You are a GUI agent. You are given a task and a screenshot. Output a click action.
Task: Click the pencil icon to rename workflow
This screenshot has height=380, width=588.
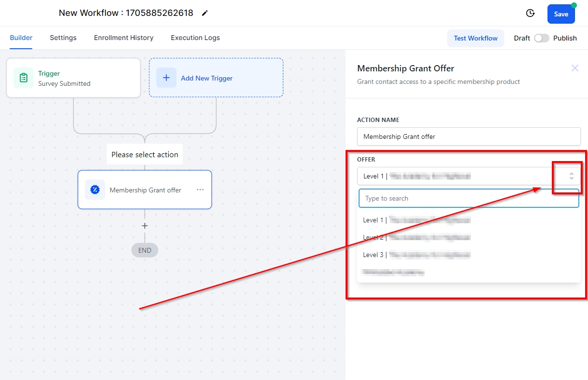(x=205, y=14)
